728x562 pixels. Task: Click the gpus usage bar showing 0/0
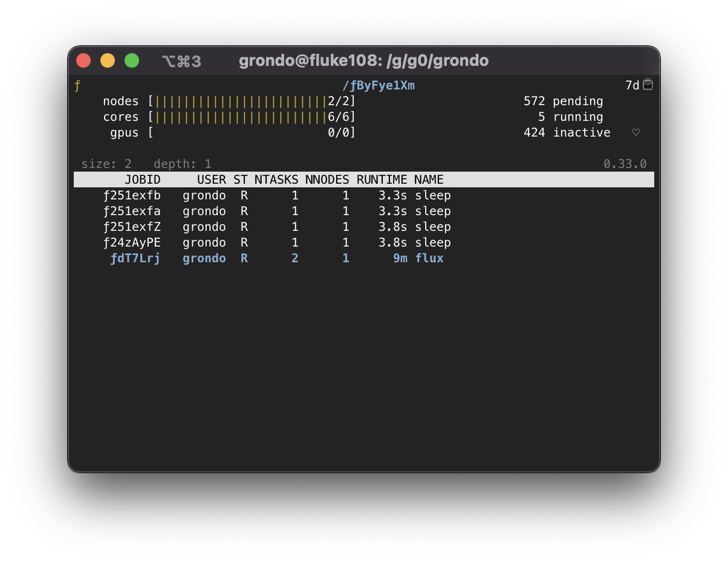pos(252,133)
